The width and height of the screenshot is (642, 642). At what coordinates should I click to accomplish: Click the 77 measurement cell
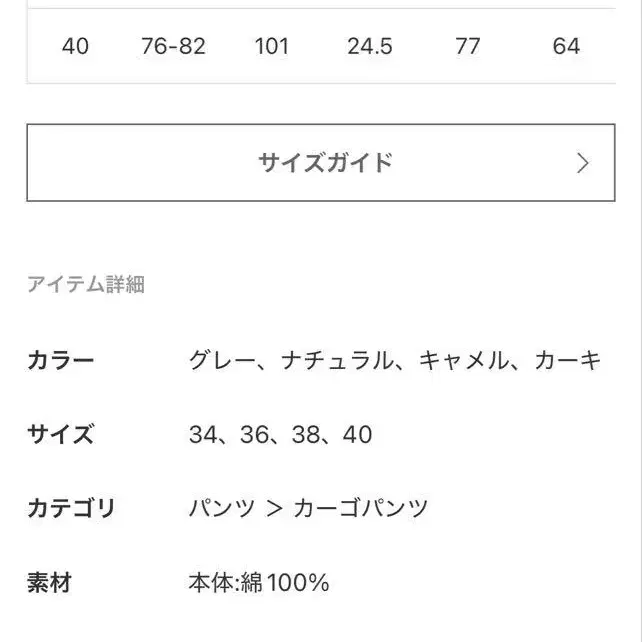pos(467,46)
